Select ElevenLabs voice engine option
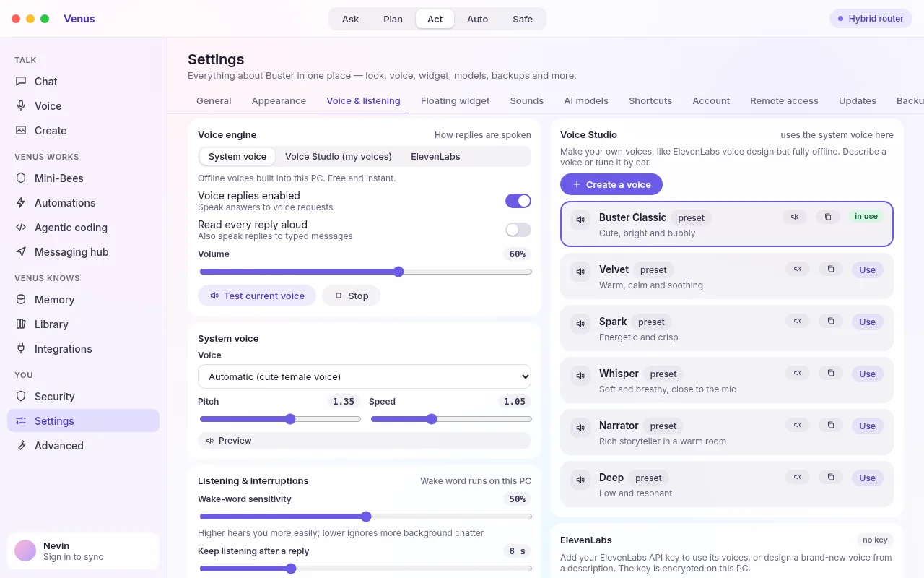Viewport: 924px width, 578px height. (x=435, y=157)
